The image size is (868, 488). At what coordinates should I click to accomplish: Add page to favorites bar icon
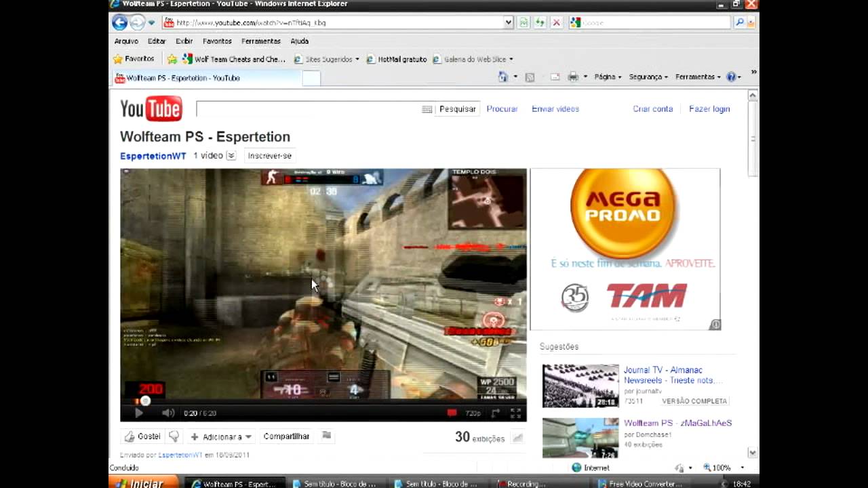tap(172, 59)
